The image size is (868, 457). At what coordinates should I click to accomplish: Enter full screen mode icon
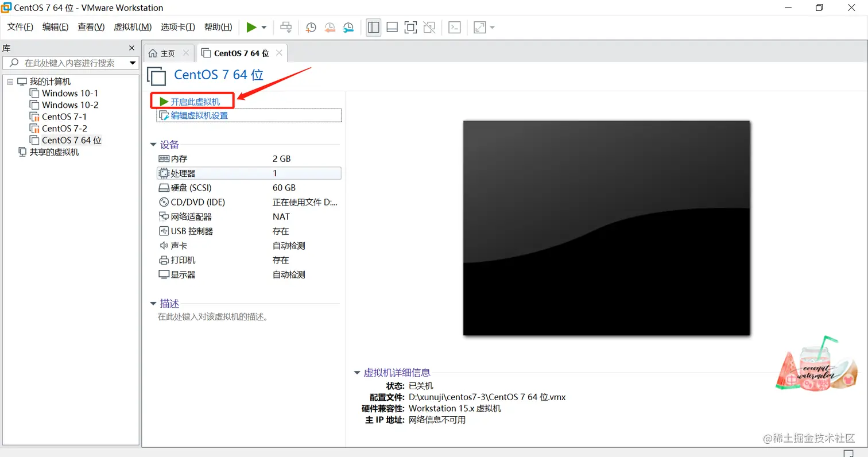(x=410, y=27)
